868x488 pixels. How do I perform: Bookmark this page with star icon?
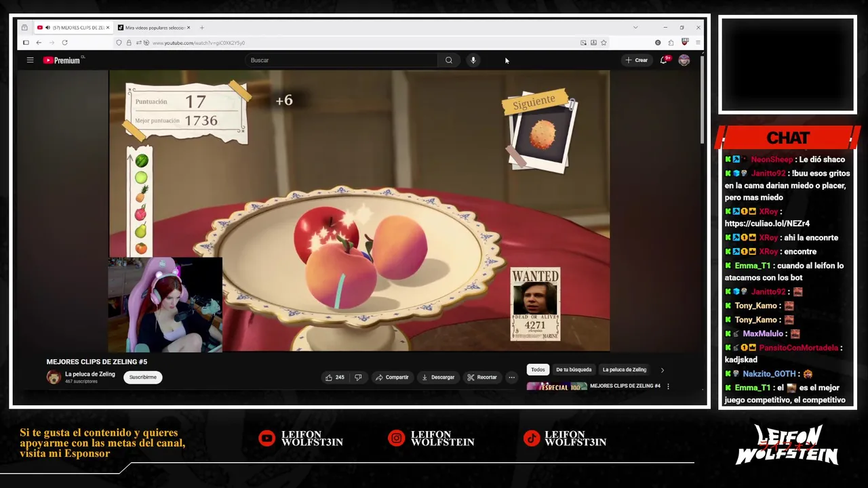click(x=604, y=43)
